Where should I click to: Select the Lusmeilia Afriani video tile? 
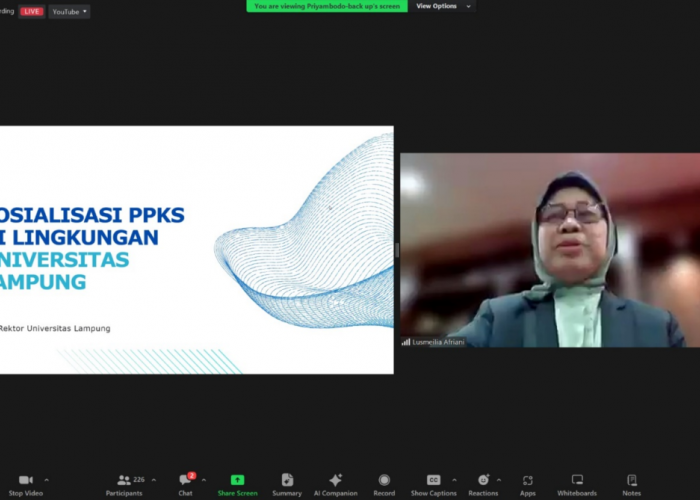click(x=550, y=250)
